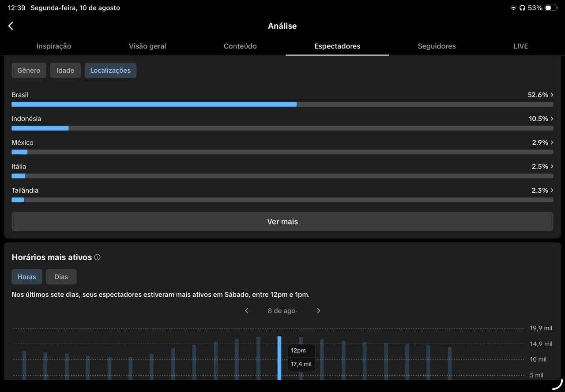The image size is (565, 392).
Task: Click the Indonésia progress bar
Action: 282,128
